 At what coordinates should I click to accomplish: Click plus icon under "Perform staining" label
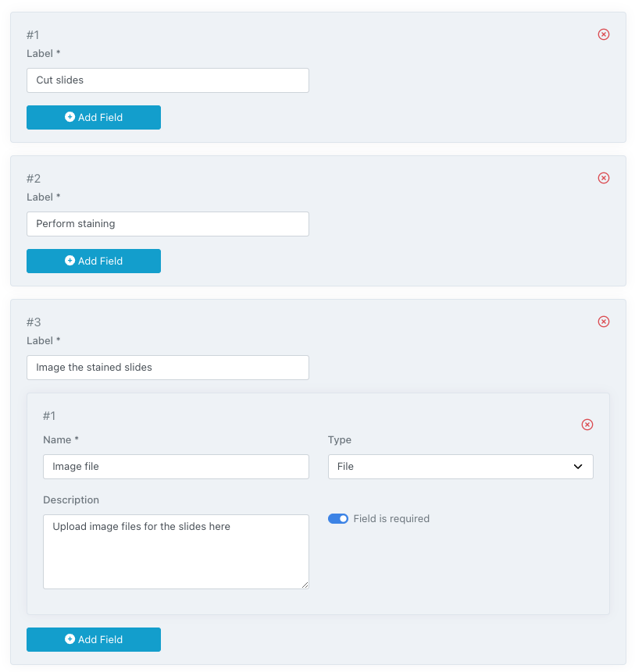click(70, 261)
